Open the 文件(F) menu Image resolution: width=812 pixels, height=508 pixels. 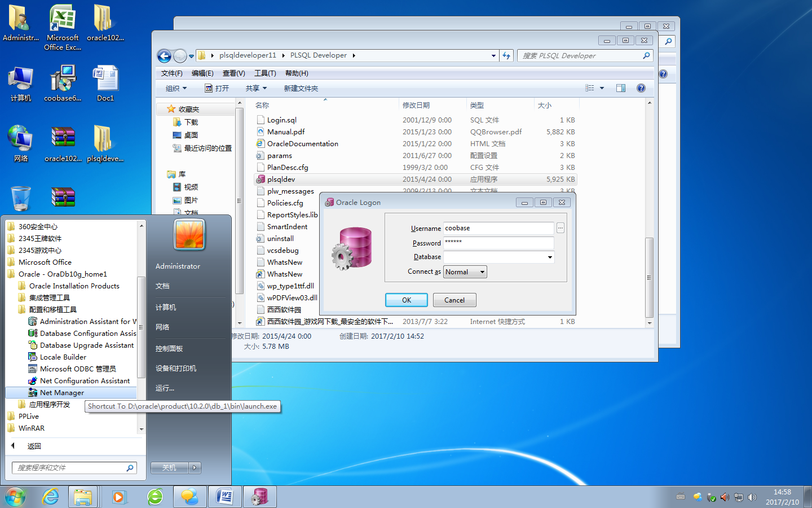tap(171, 73)
